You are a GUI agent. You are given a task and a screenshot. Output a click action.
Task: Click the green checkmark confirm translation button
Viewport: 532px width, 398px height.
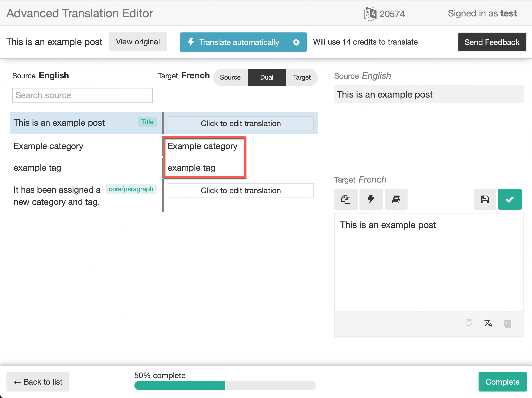point(510,199)
